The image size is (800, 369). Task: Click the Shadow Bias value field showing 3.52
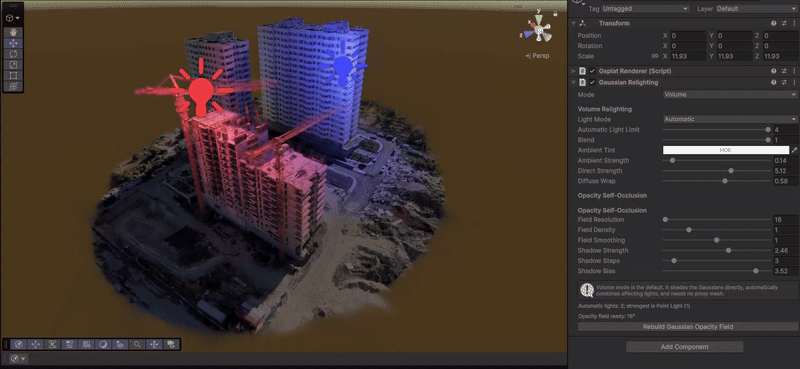point(785,270)
